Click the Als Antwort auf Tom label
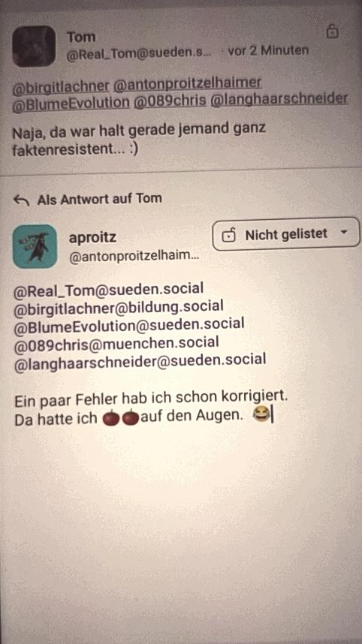 click(x=99, y=199)
